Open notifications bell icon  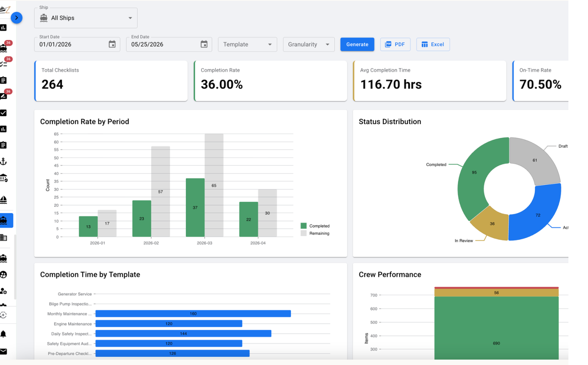tap(3, 334)
